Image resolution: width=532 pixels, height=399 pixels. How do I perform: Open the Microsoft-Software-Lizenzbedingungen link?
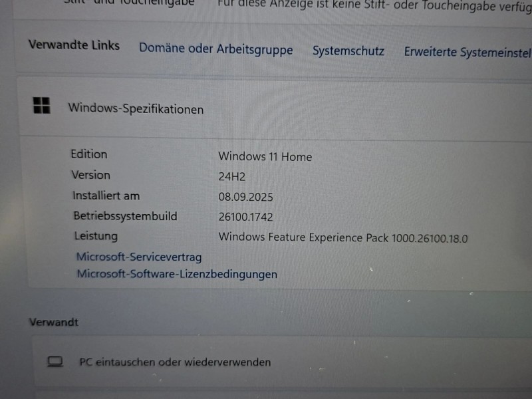point(177,274)
